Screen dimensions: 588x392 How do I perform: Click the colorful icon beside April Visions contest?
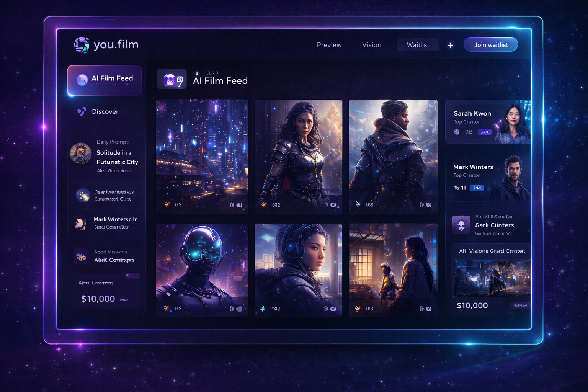point(81,256)
